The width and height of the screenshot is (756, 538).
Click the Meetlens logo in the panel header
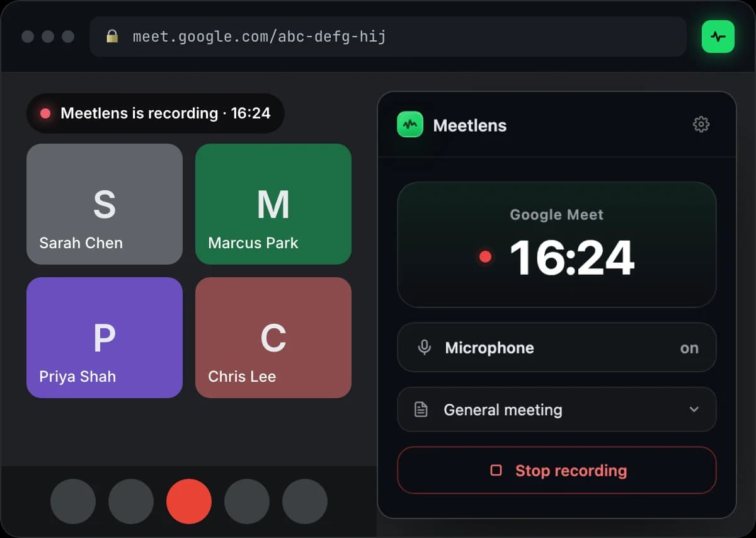coord(410,124)
